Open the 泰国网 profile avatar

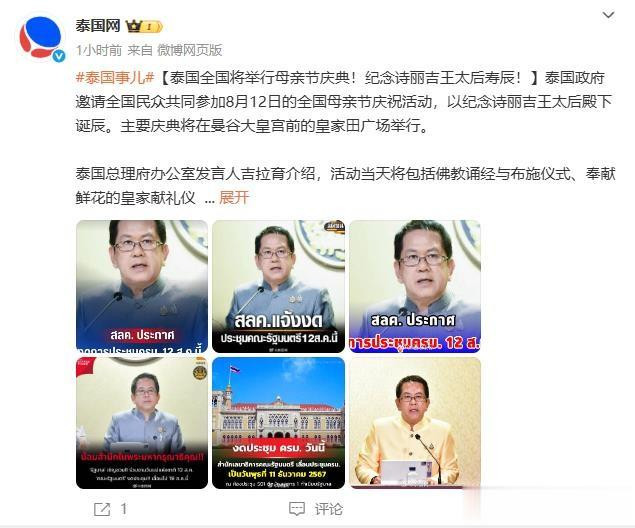pos(41,38)
